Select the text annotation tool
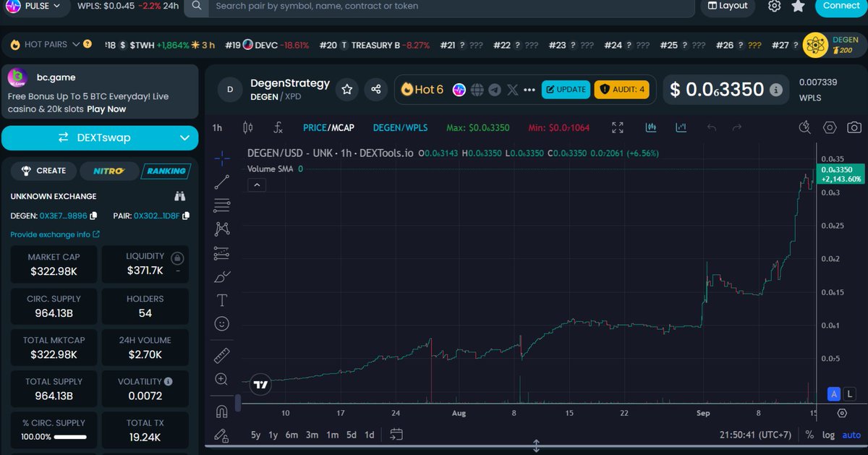 [222, 300]
